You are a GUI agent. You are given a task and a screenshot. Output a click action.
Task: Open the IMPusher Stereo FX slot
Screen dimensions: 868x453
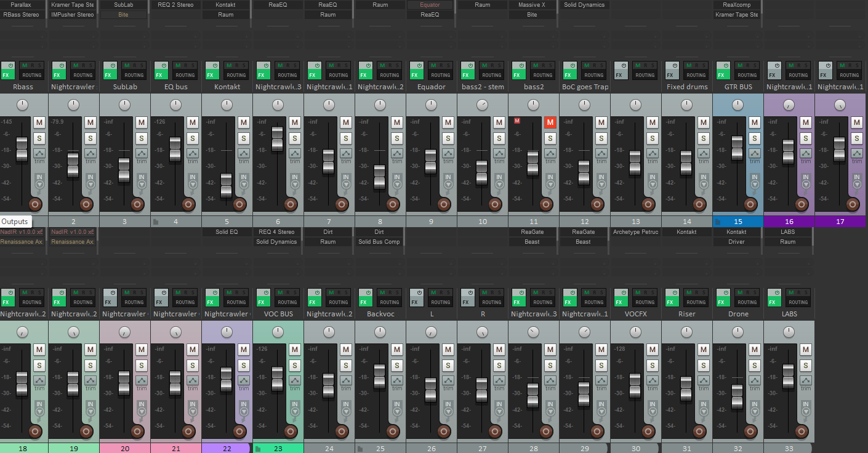[x=73, y=15]
